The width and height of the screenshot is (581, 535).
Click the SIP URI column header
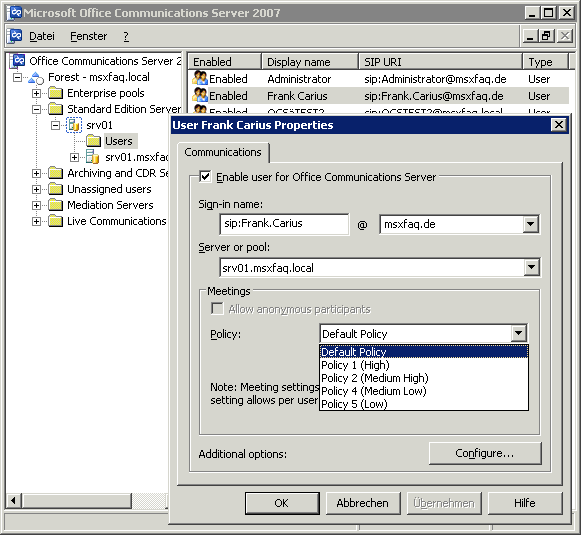click(x=441, y=62)
